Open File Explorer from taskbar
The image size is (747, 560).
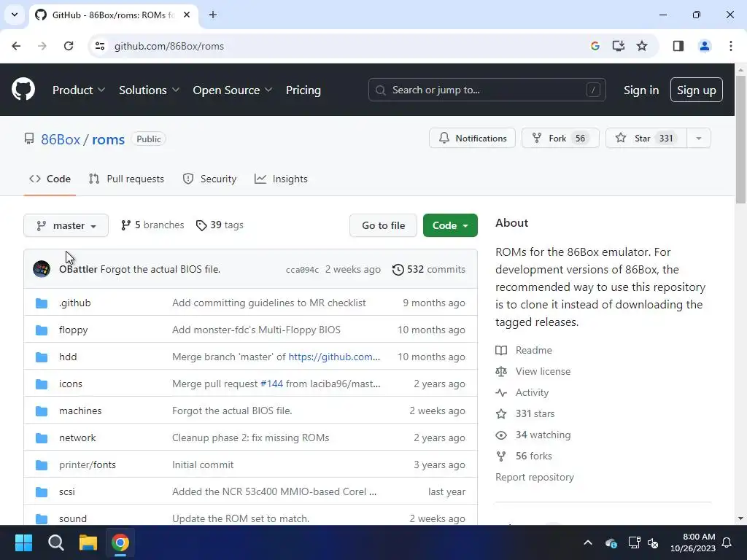(x=88, y=542)
